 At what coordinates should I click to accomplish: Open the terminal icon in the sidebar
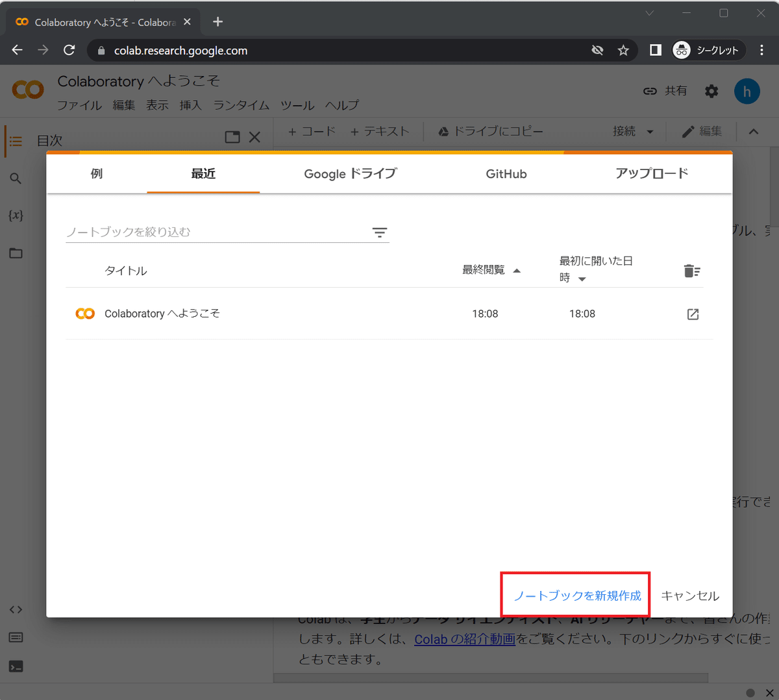[x=16, y=667]
